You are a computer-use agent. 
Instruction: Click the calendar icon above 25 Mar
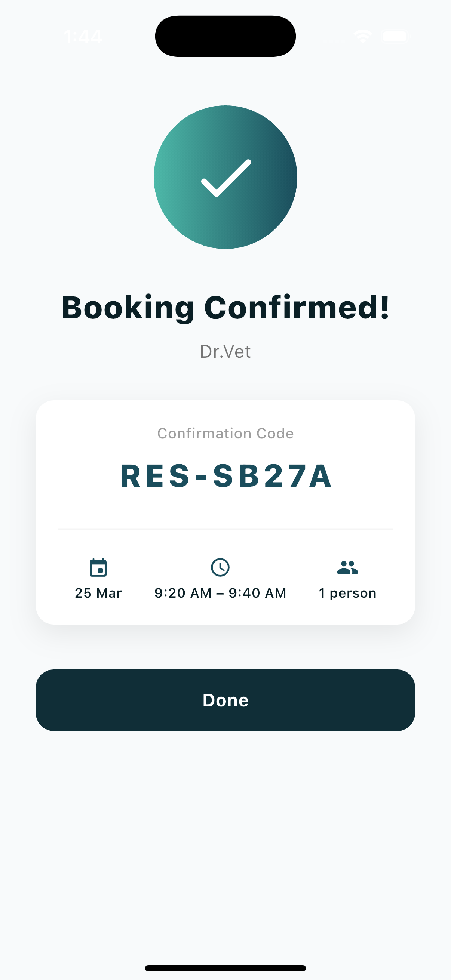98,568
